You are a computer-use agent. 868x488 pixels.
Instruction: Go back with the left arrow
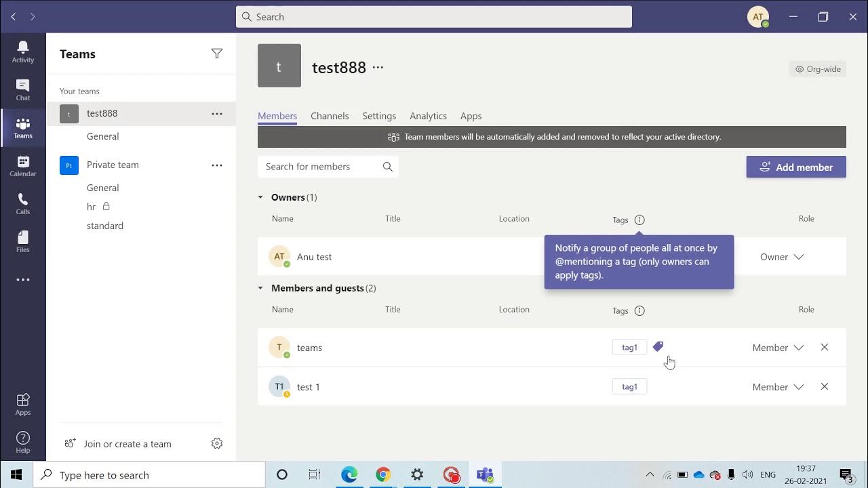click(14, 16)
